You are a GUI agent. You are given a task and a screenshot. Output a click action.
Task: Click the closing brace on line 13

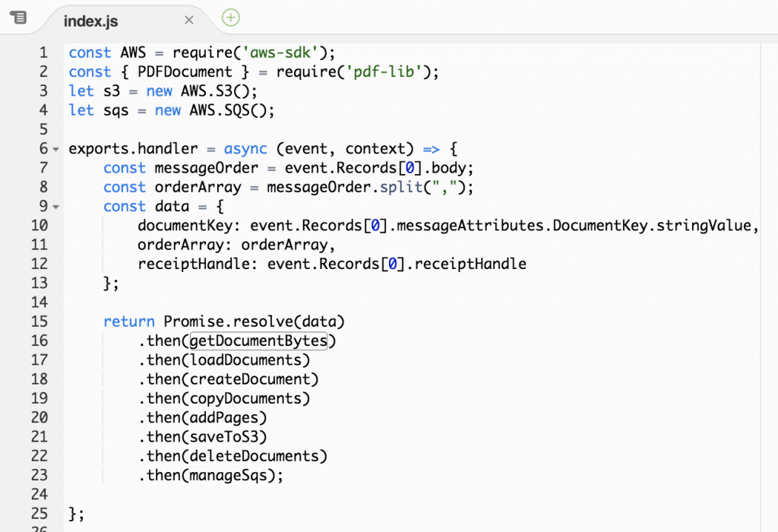pos(107,283)
